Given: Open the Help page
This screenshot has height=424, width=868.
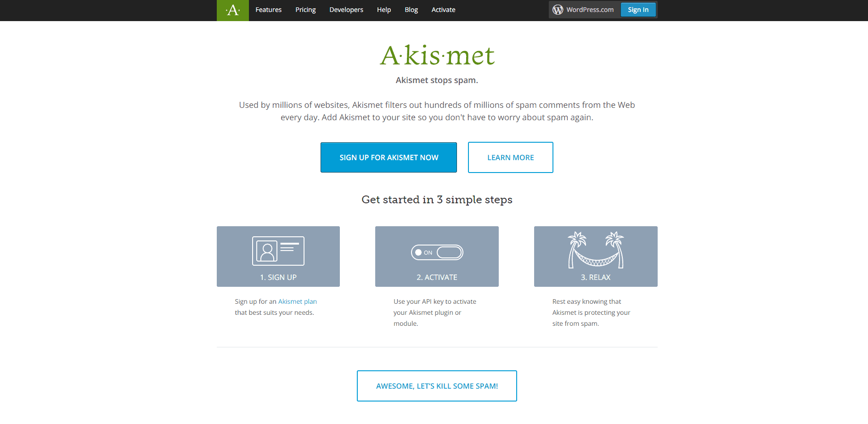Looking at the screenshot, I should [x=384, y=10].
